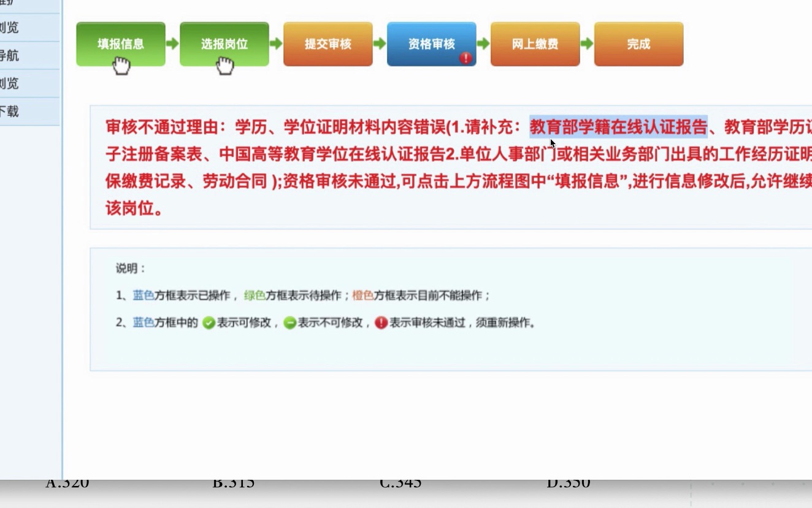Click the text 表示不可修改 in the legend
The image size is (812, 508).
[330, 323]
